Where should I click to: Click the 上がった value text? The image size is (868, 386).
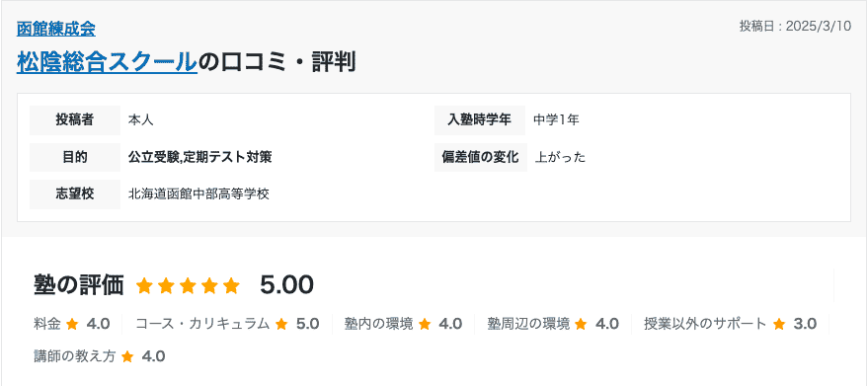click(560, 157)
